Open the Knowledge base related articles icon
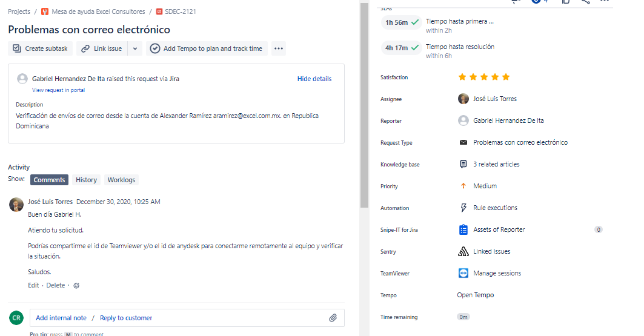644x336 pixels. pos(463,164)
